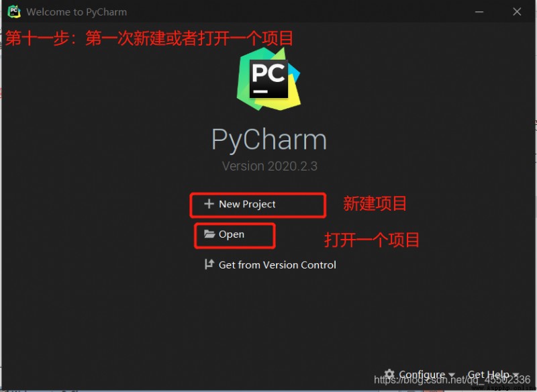Screen dimensions: 537x392
Task: Click the red 打开一个项目 annotation
Action: point(372,240)
